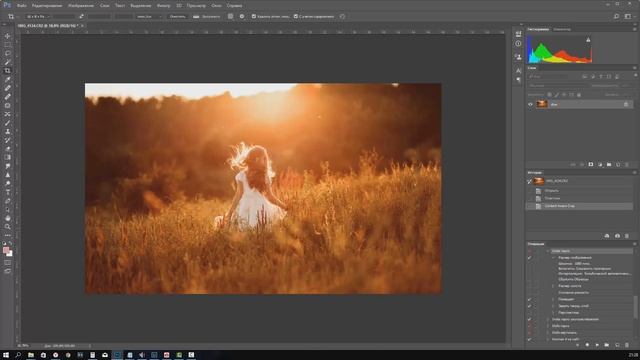640x360 pixels.
Task: Play the selected action
Action: point(597,345)
